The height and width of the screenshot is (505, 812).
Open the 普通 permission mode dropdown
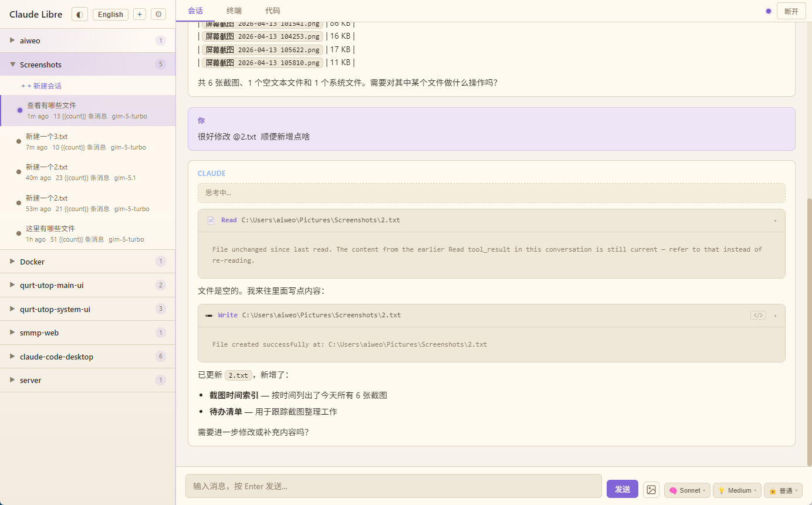[783, 490]
